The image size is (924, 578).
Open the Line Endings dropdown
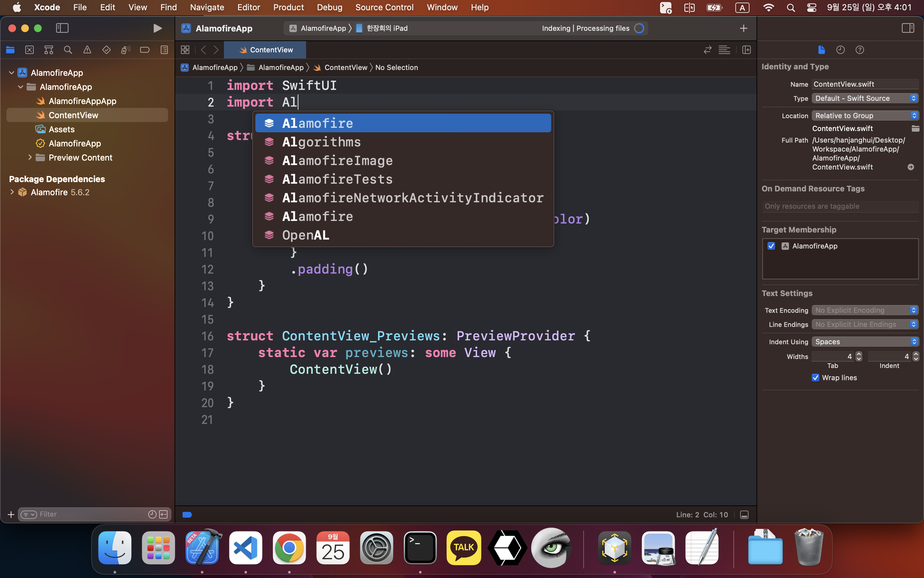tap(865, 324)
